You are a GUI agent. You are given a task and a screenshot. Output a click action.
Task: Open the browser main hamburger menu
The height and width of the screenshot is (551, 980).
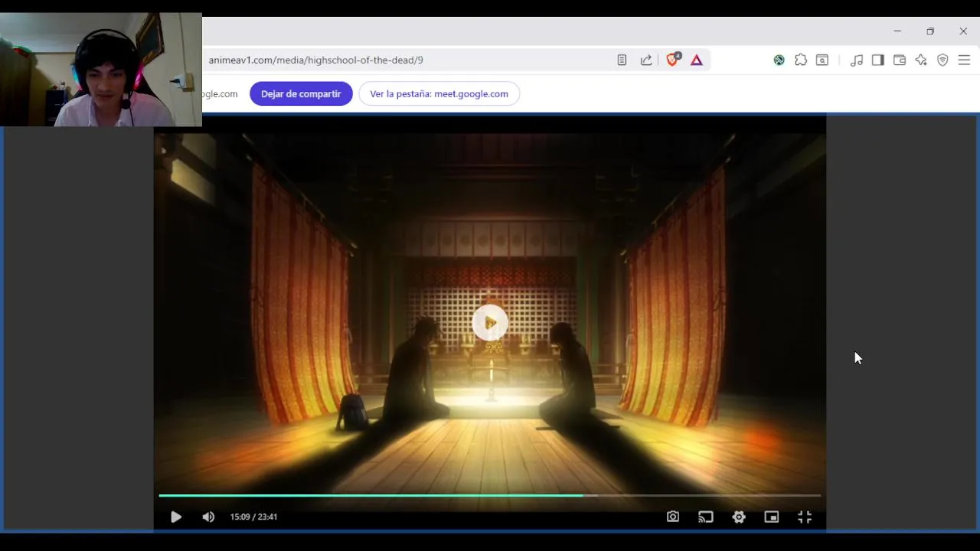point(964,60)
